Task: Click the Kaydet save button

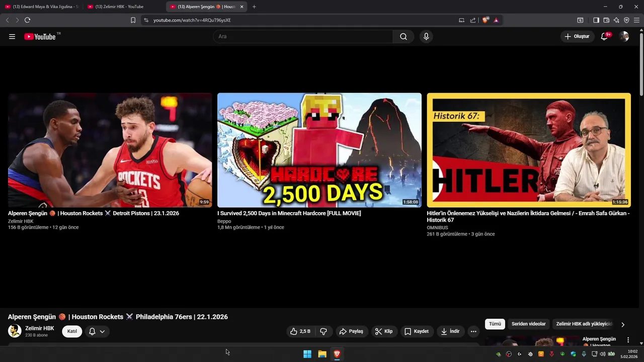Action: tap(417, 331)
